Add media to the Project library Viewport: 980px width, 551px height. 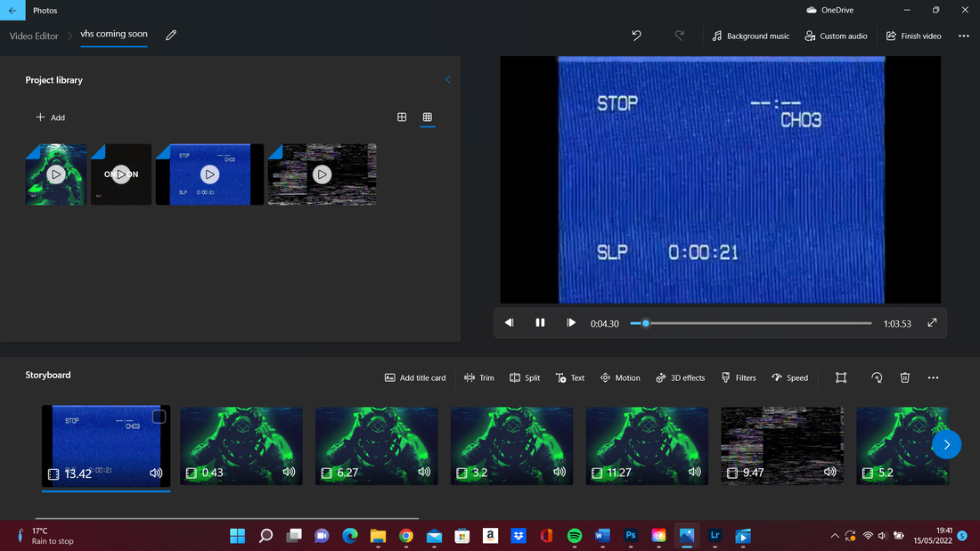(51, 117)
